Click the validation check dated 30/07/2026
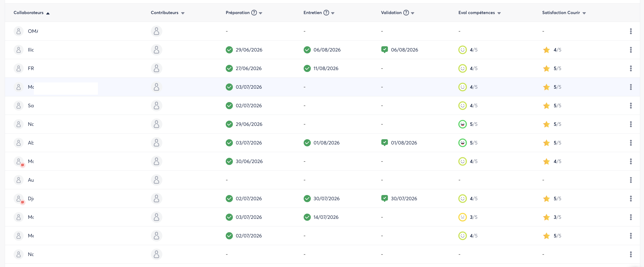 tap(384, 199)
